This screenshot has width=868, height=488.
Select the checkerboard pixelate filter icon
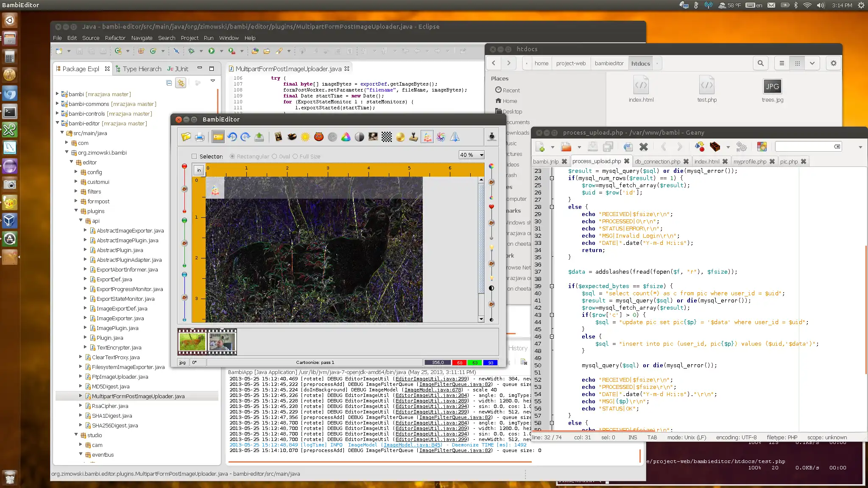[x=387, y=137]
